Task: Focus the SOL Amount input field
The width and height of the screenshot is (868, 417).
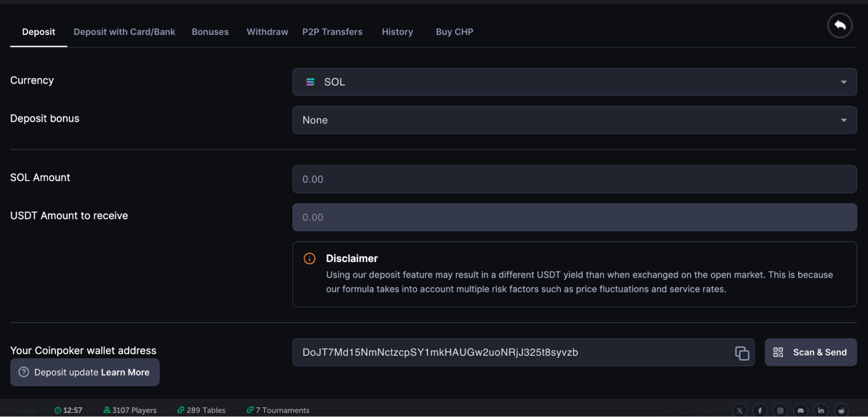Action: coord(574,179)
